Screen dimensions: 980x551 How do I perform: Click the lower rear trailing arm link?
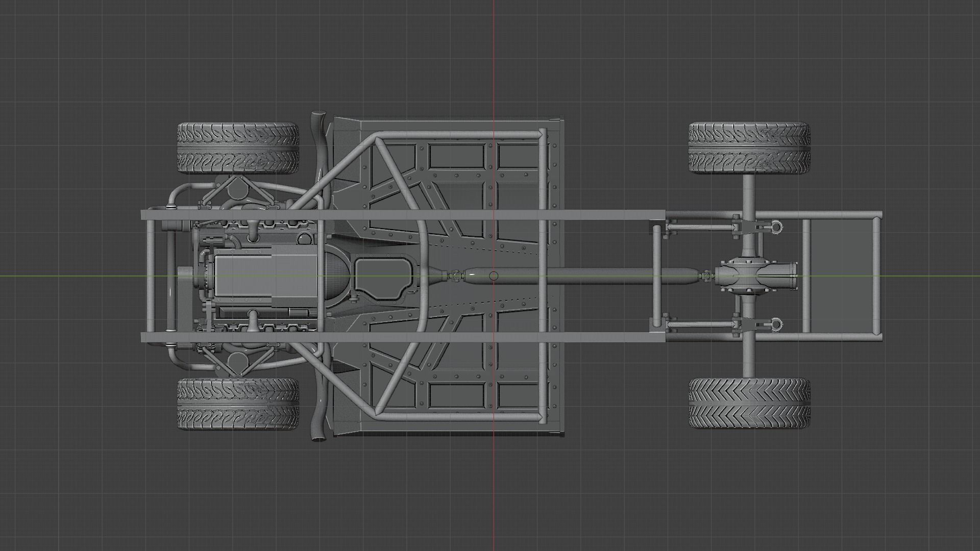coord(699,324)
